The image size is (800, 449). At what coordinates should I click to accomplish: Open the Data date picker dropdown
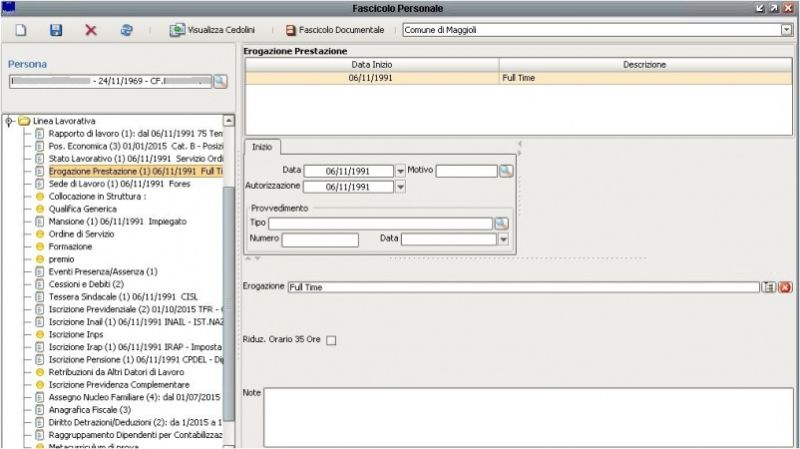tap(401, 171)
